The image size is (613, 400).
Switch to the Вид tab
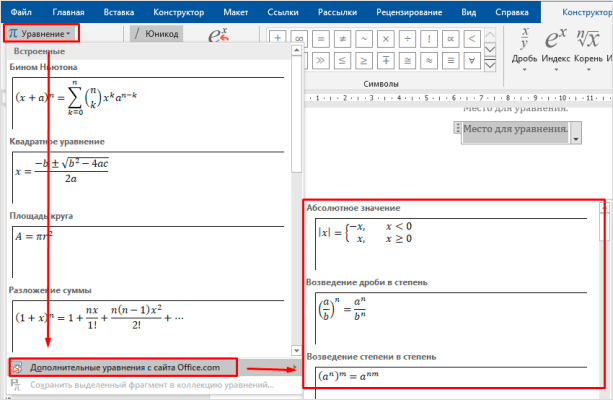point(468,12)
